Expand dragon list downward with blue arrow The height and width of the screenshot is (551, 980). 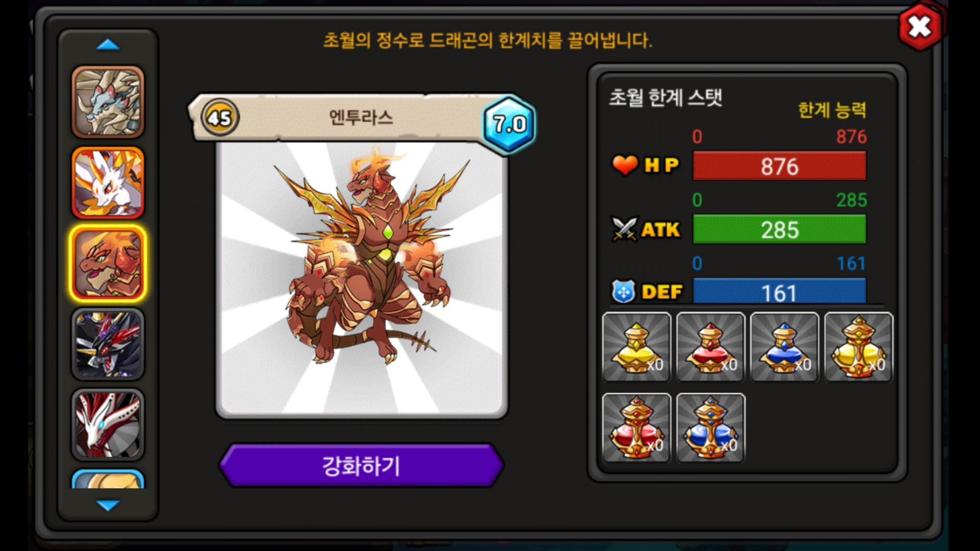[108, 506]
